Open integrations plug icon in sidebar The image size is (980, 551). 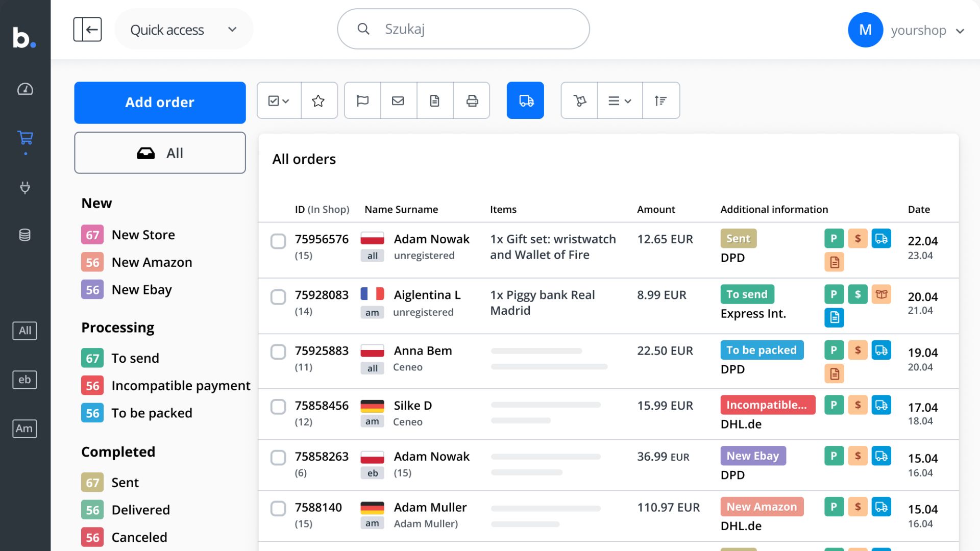(25, 187)
